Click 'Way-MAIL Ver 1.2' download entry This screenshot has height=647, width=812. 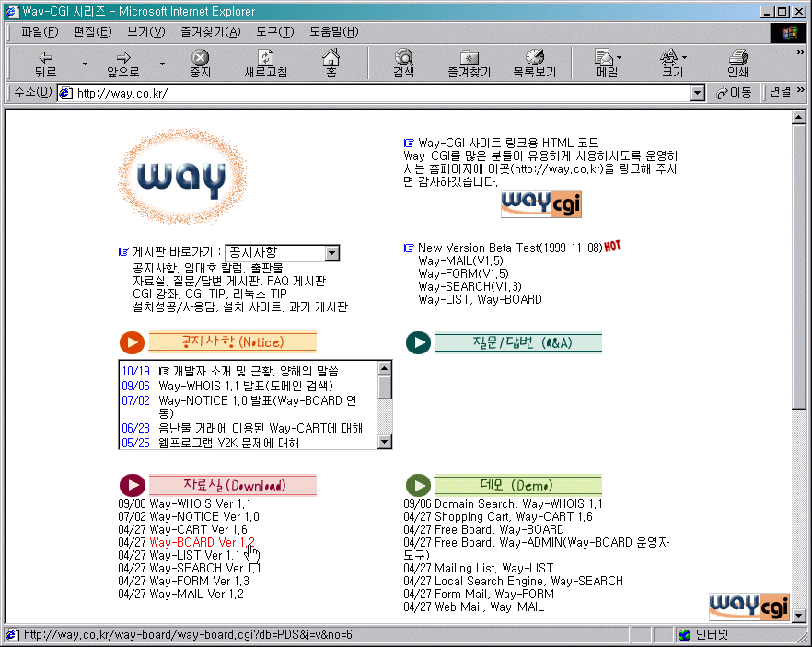pyautogui.click(x=196, y=595)
